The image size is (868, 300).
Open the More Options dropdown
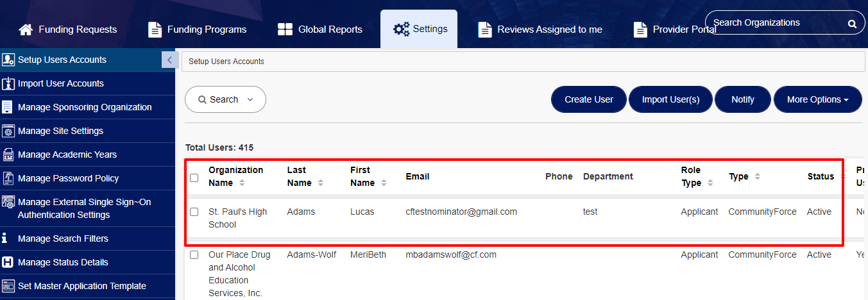coord(818,99)
